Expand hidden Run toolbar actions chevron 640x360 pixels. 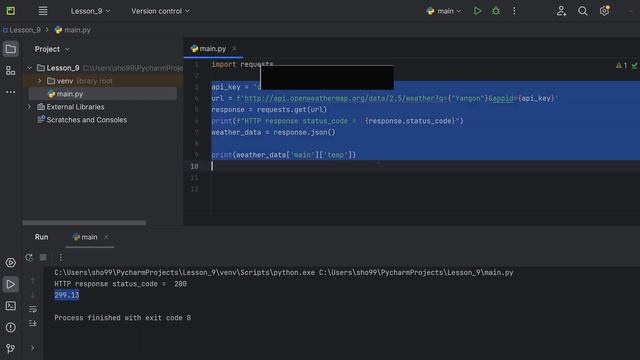click(33, 348)
